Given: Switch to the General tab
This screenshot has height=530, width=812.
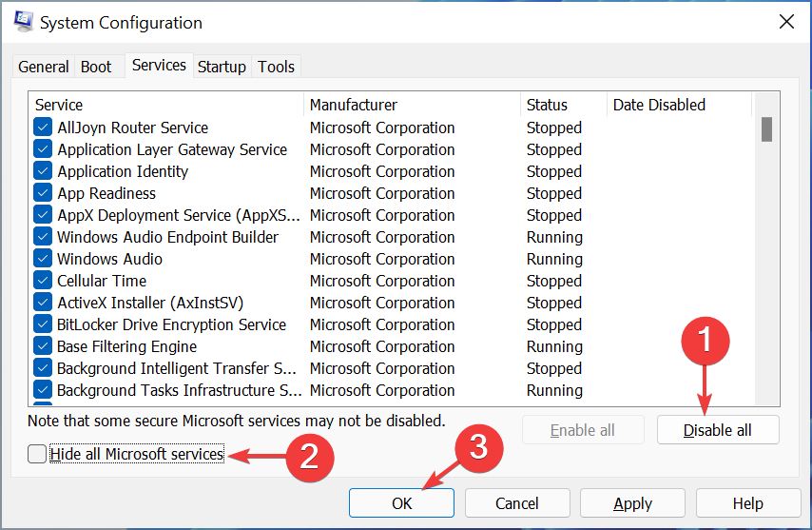Looking at the screenshot, I should [x=43, y=67].
